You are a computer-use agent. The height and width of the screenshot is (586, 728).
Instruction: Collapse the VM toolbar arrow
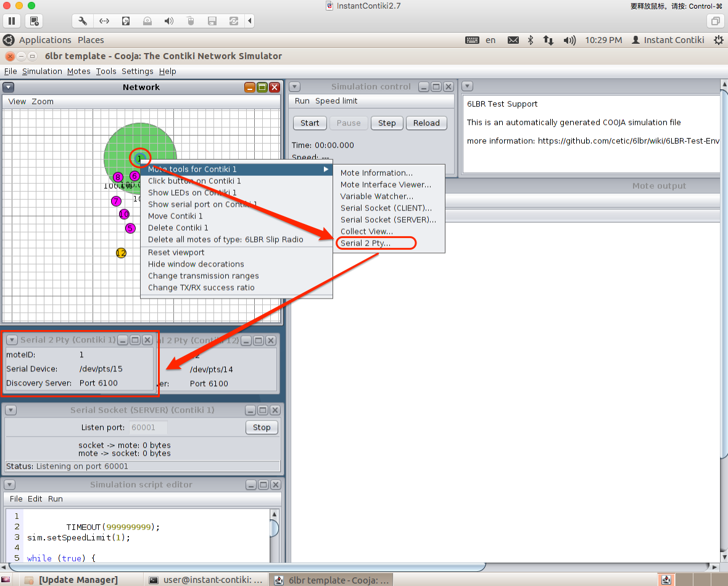click(250, 21)
